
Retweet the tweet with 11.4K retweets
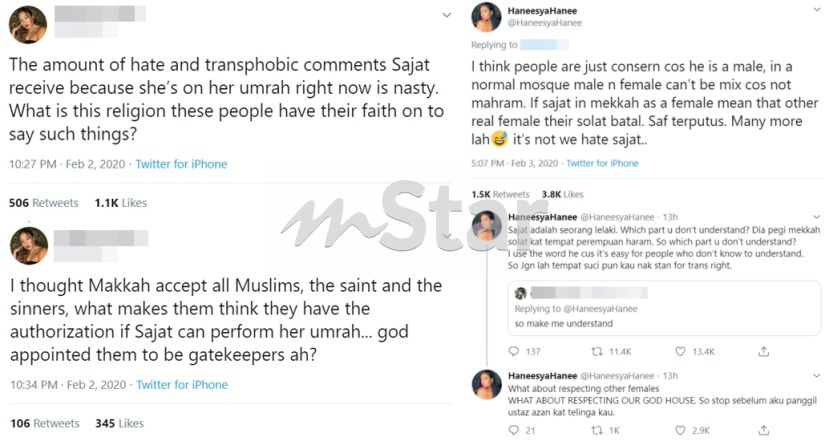tap(597, 351)
